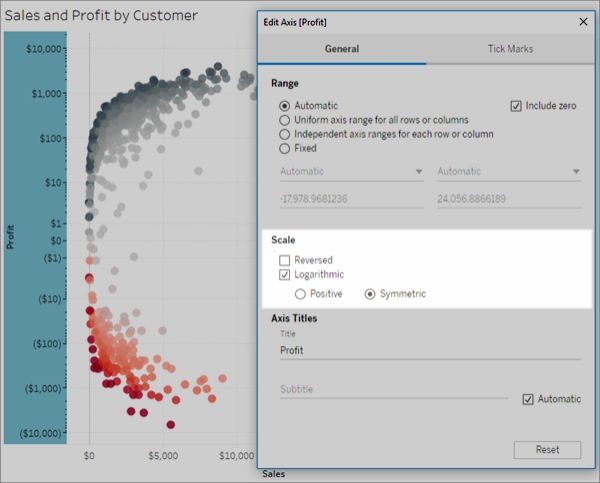Click the range start value field

(351, 198)
